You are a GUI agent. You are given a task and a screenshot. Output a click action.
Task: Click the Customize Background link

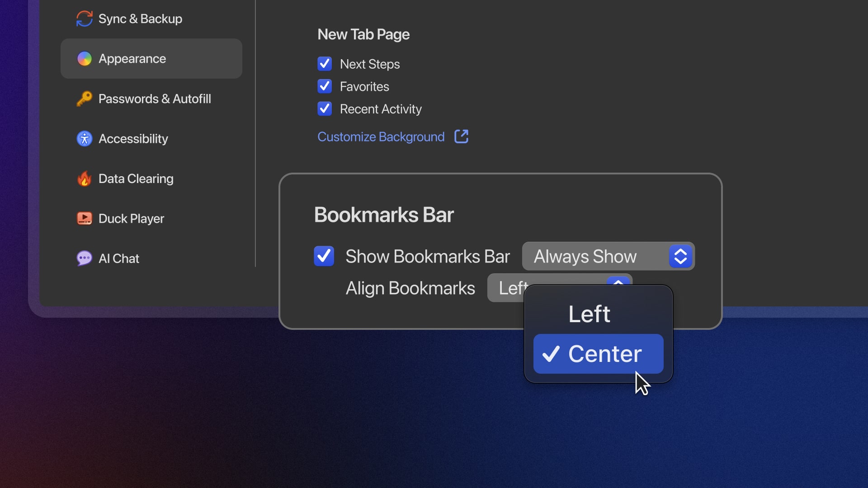(x=381, y=136)
